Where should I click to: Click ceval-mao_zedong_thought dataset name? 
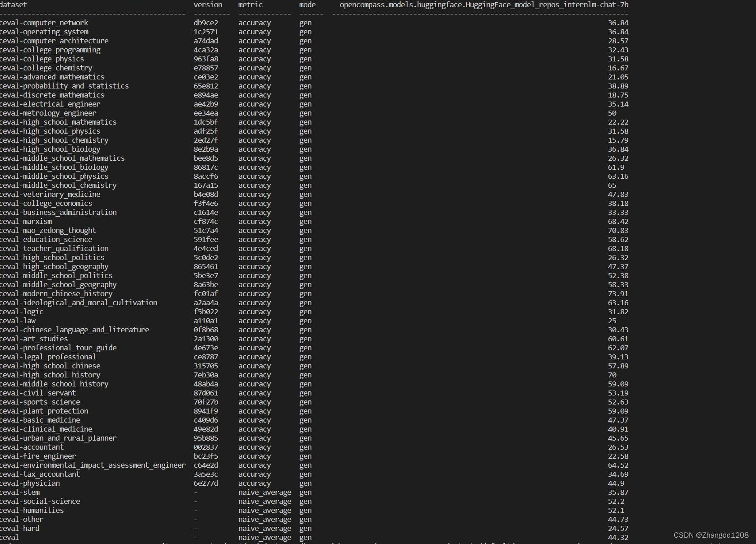(x=48, y=230)
